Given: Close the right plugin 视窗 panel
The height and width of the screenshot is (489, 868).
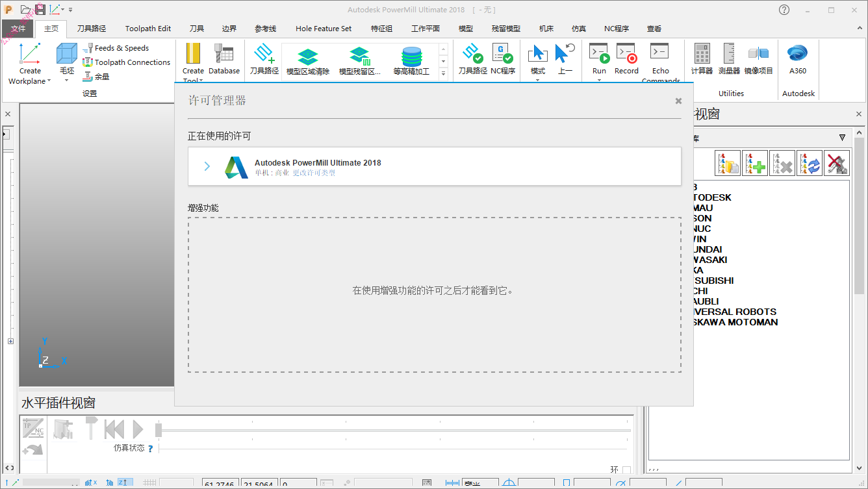Looking at the screenshot, I should 860,114.
